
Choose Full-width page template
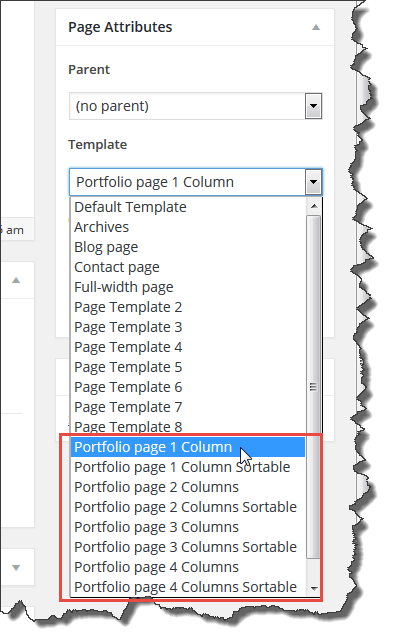(x=188, y=287)
